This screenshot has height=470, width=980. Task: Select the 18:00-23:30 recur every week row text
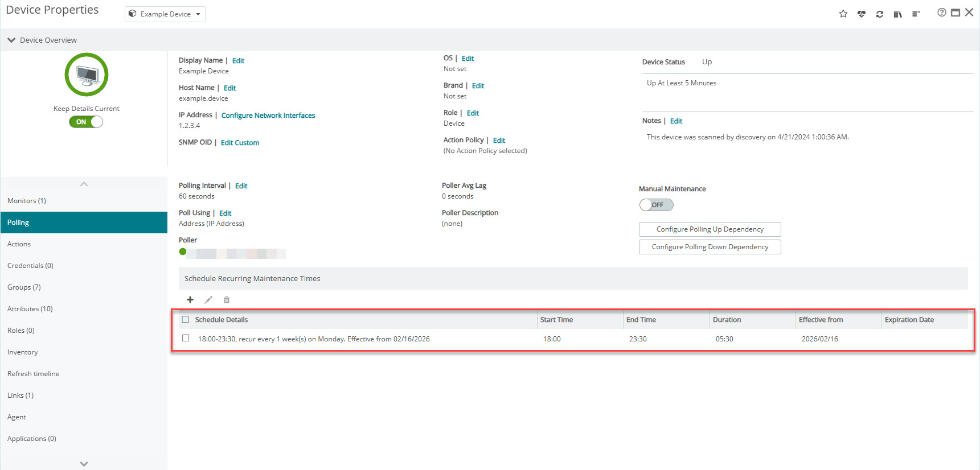tap(314, 339)
